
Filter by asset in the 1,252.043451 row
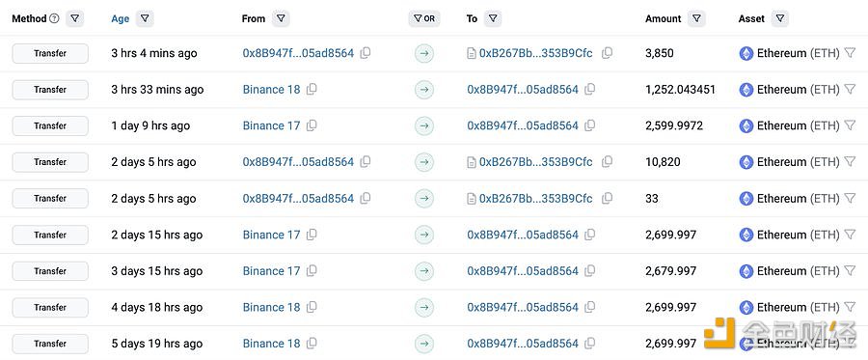(x=850, y=89)
